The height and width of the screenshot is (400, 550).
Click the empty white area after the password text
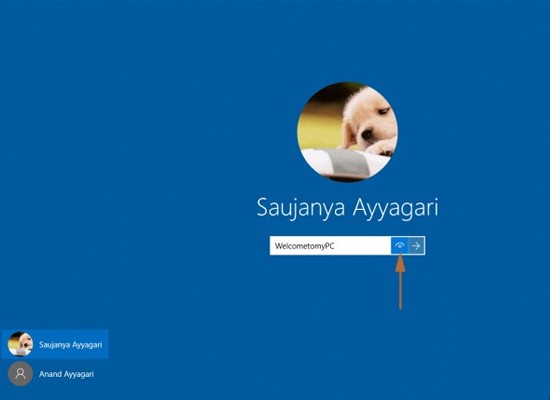(x=363, y=246)
